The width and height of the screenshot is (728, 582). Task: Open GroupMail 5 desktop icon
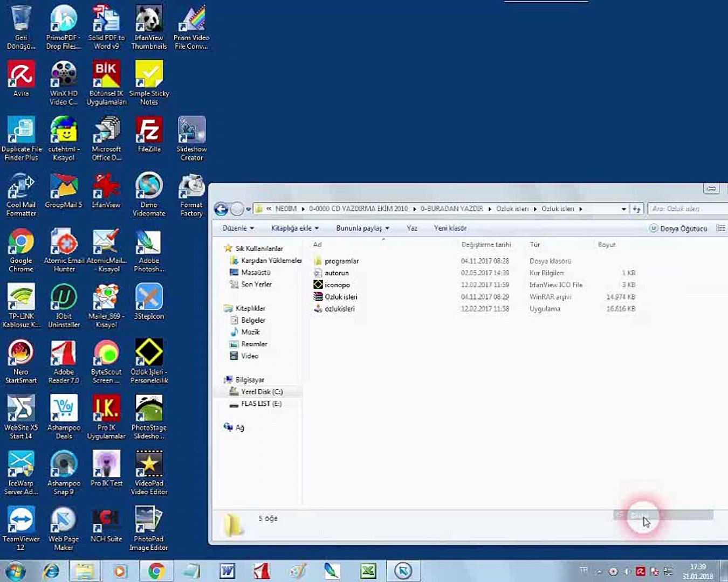tap(64, 190)
